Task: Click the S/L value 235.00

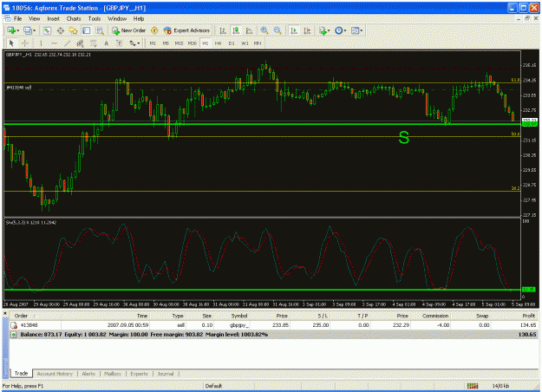Action: point(321,325)
